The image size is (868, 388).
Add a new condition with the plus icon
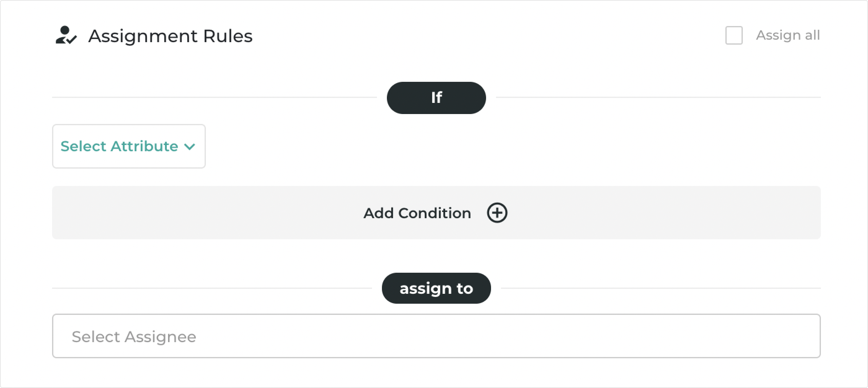[497, 213]
